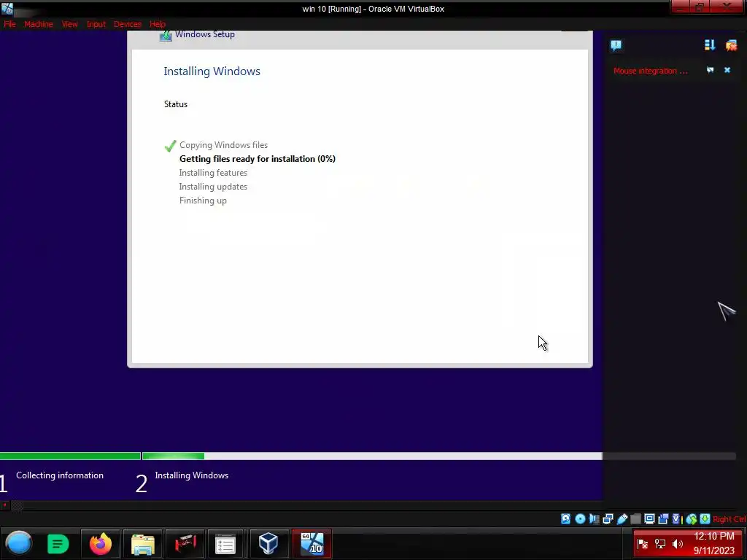Click the Windows Setup title icon
Screen dimensions: 747x560
click(x=166, y=36)
